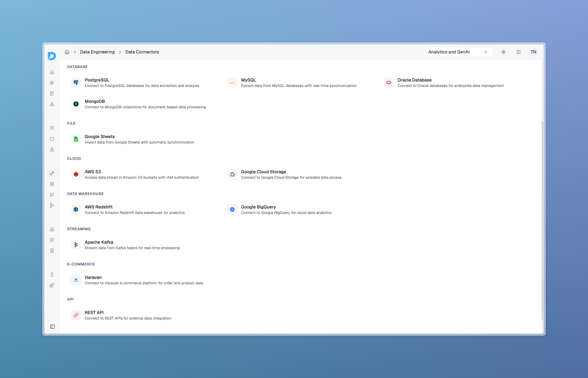This screenshot has height=378, width=588.
Task: Click the blue app logo in the sidebar
Action: 52,56
